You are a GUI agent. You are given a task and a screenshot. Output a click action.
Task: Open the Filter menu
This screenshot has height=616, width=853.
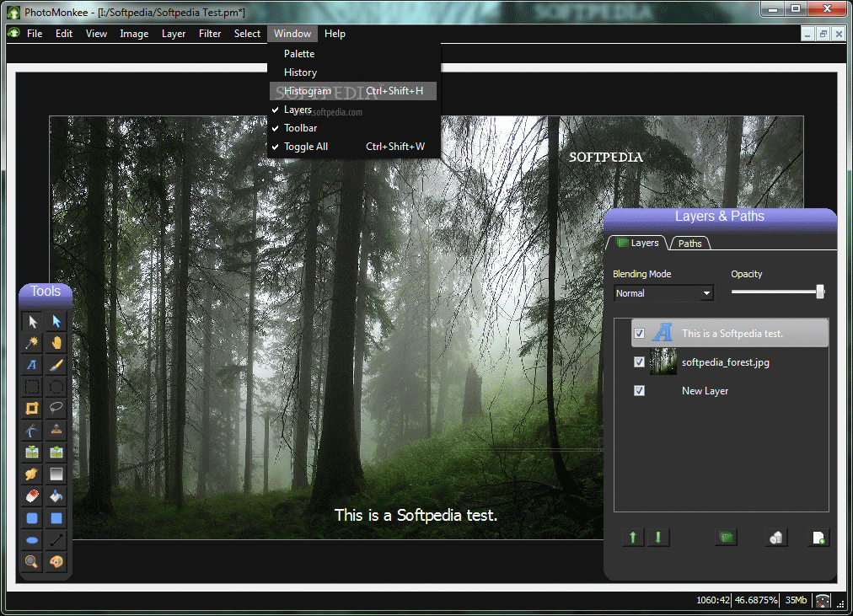click(210, 34)
